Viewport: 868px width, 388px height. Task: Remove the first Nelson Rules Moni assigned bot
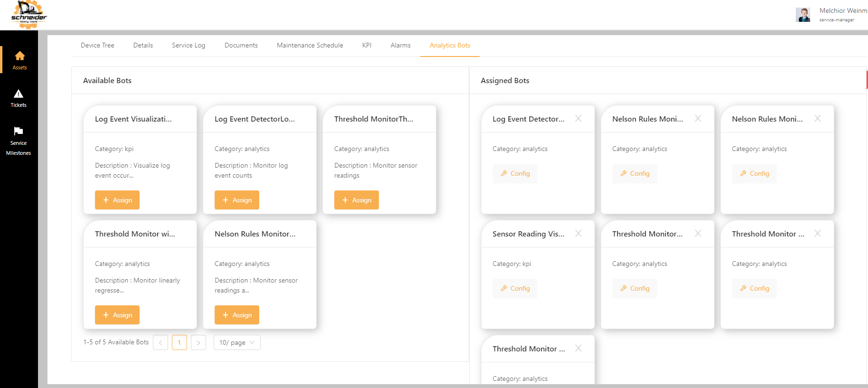(698, 118)
